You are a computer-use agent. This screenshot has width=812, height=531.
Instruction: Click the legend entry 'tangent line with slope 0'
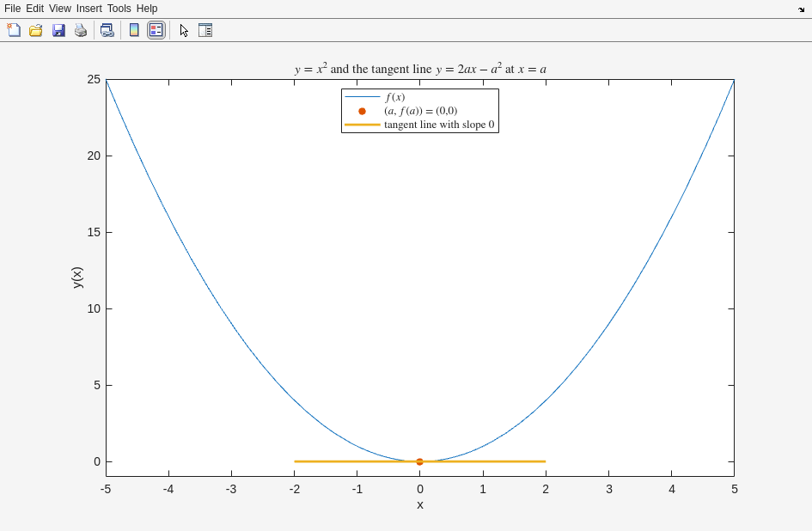[x=439, y=125]
